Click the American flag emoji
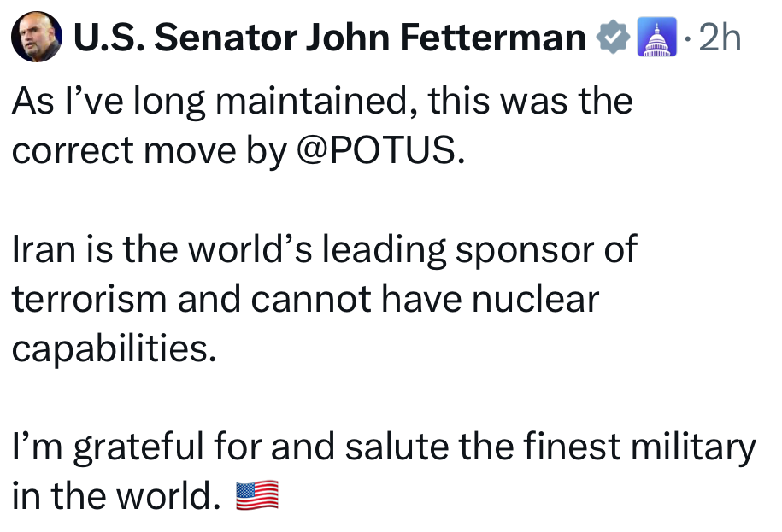Screen dimensions: 782x532 click(256, 495)
